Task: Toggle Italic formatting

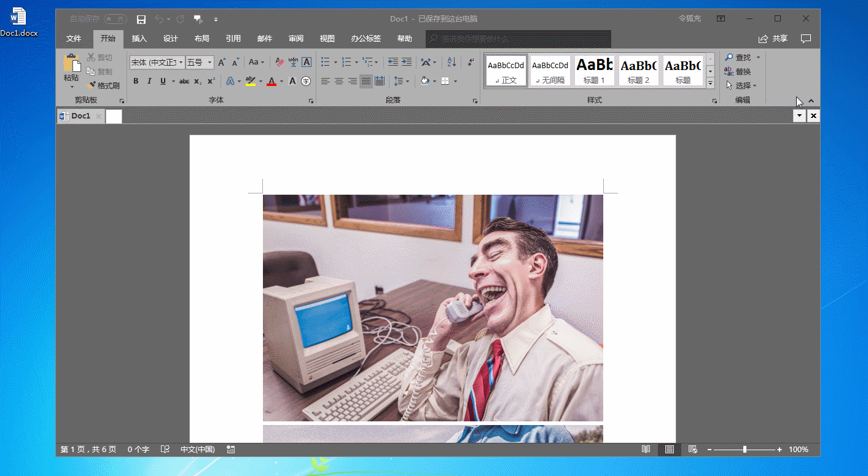Action: [x=149, y=81]
